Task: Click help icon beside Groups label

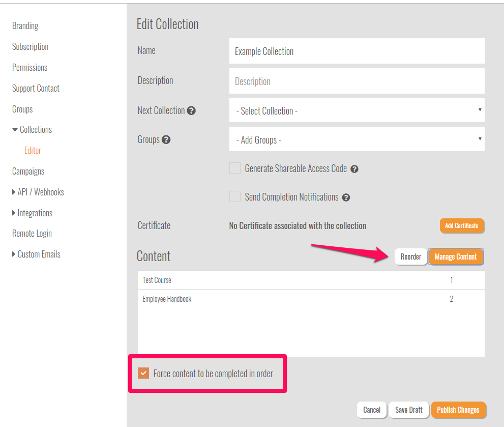Action: click(166, 139)
